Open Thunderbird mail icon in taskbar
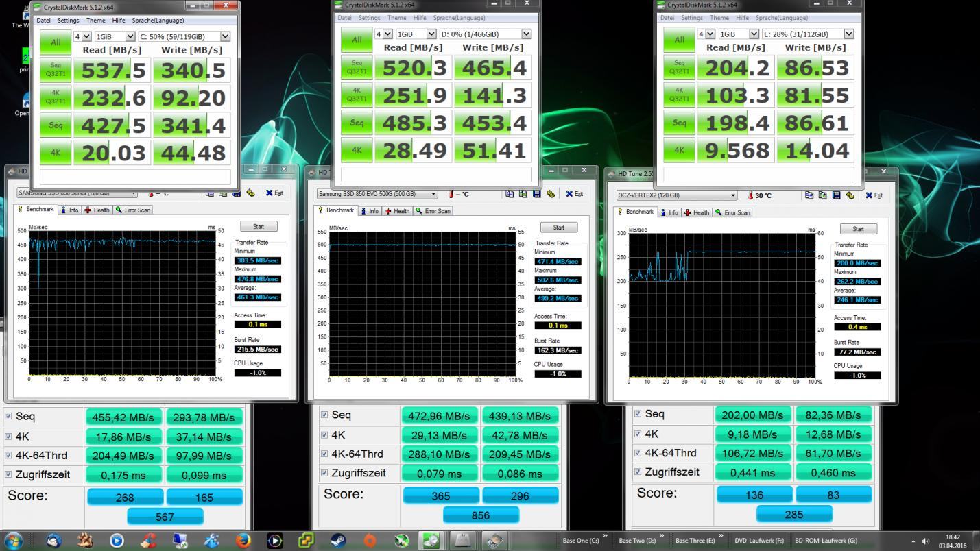This screenshot has width=980, height=551. coord(53,540)
